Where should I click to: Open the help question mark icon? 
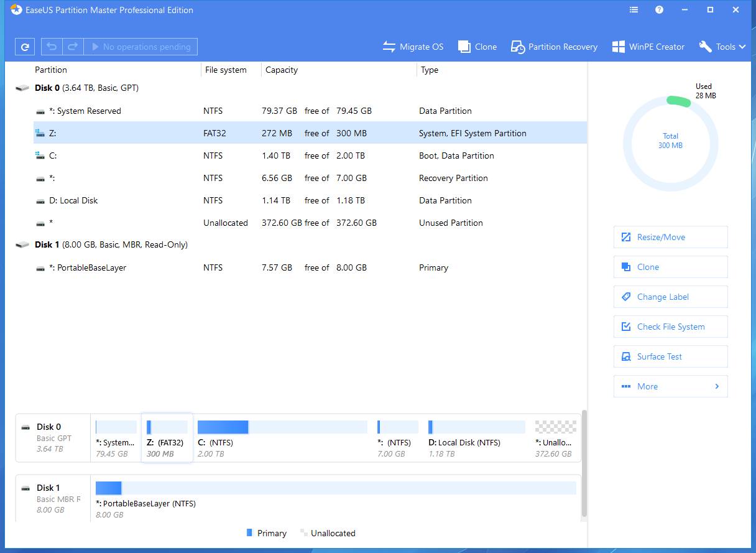[x=659, y=10]
